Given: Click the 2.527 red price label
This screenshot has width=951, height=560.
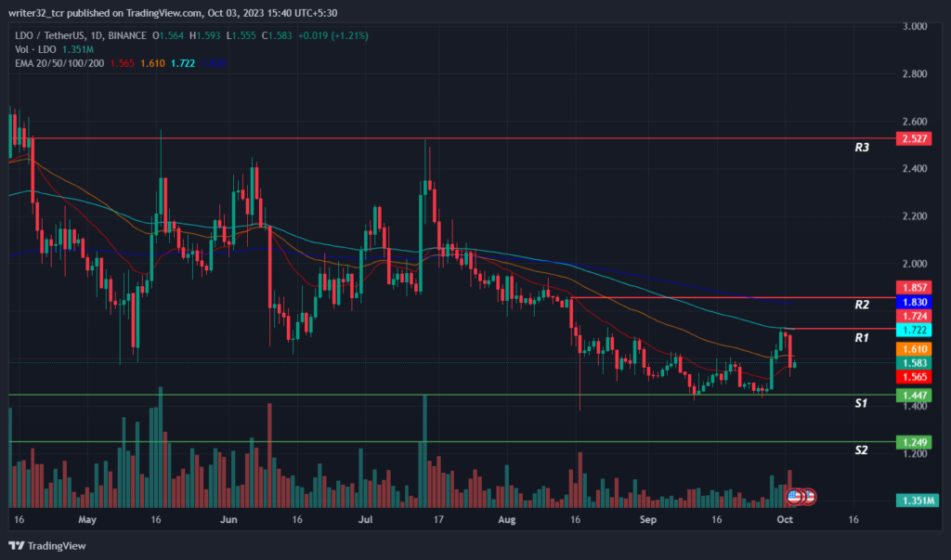Looking at the screenshot, I should click(914, 138).
